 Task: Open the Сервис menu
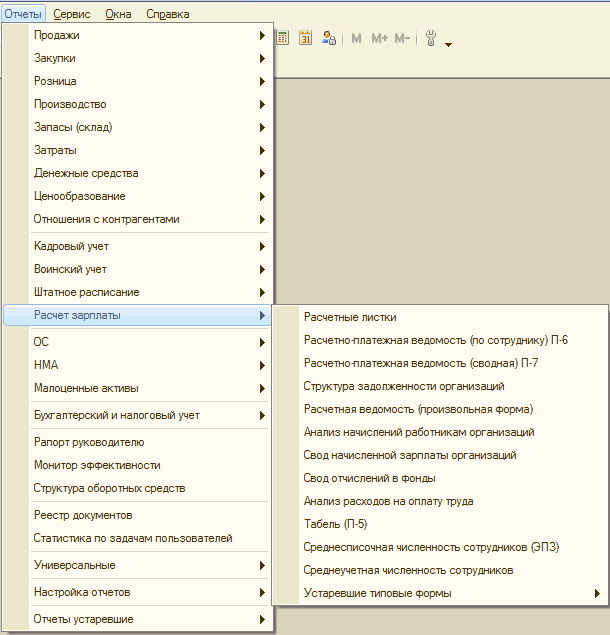(x=71, y=14)
